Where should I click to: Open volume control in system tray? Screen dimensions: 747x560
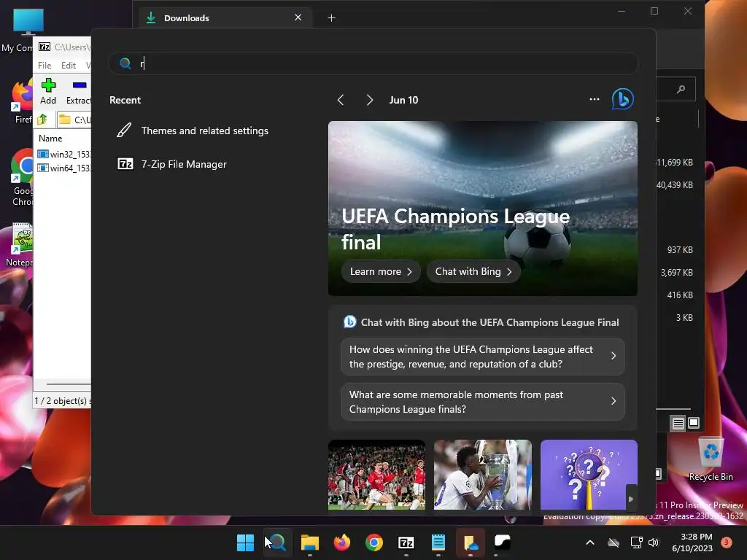coord(654,542)
